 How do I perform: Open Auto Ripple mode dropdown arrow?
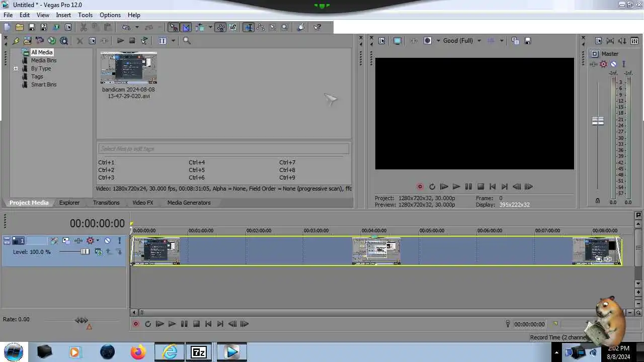210,27
